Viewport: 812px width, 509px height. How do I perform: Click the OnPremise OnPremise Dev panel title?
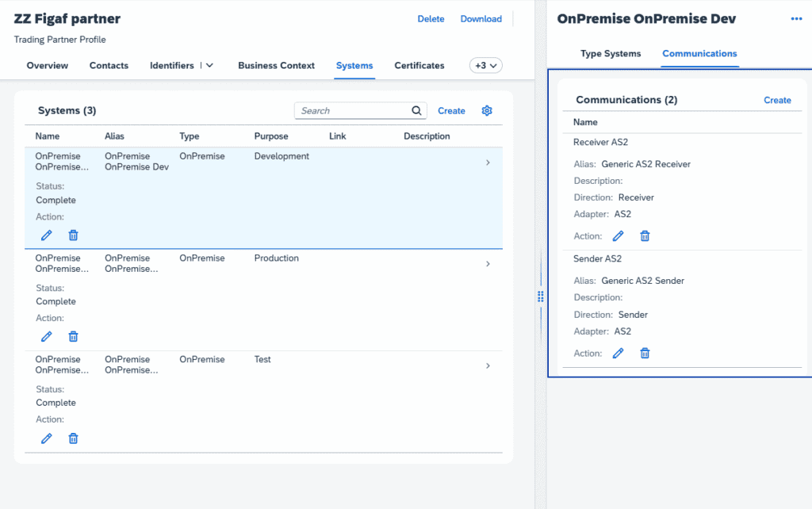tap(646, 19)
